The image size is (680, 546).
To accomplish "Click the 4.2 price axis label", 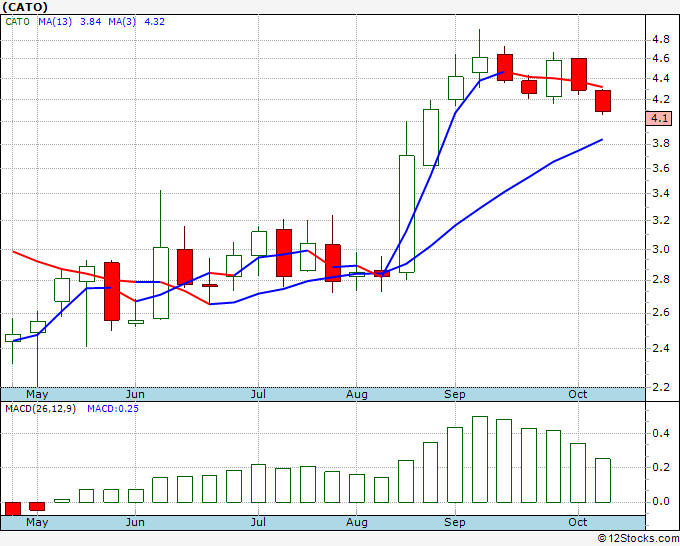I will (661, 99).
